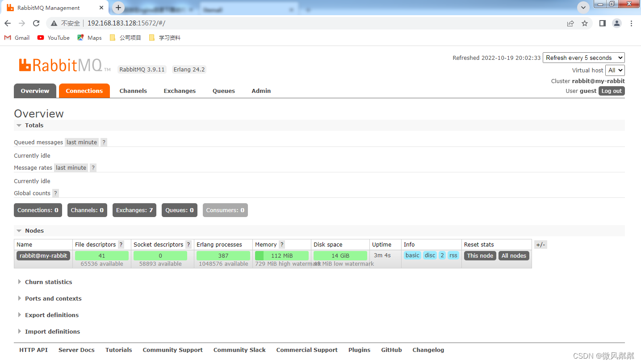Reload the page with refresh icon
This screenshot has width=641, height=364.
[x=37, y=23]
